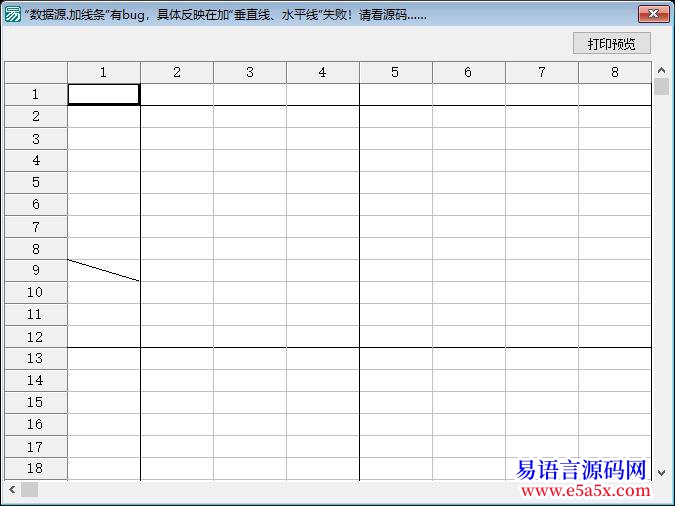Viewport: 675px width, 506px height.
Task: Select row header 11
Action: point(36,314)
